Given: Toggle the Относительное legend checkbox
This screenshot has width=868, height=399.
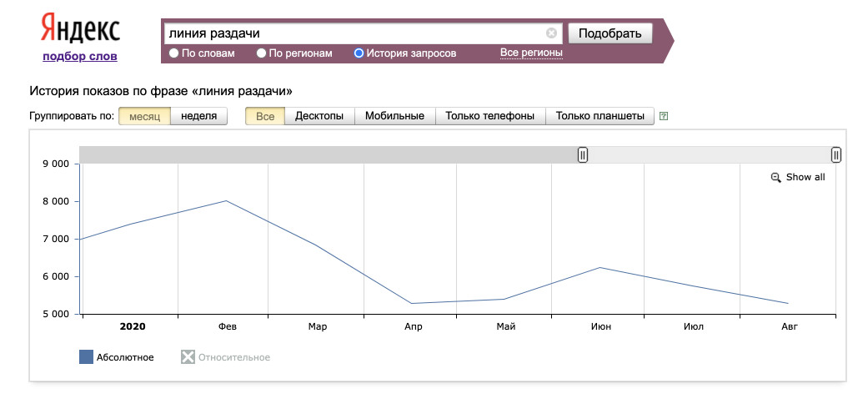Looking at the screenshot, I should coord(188,357).
